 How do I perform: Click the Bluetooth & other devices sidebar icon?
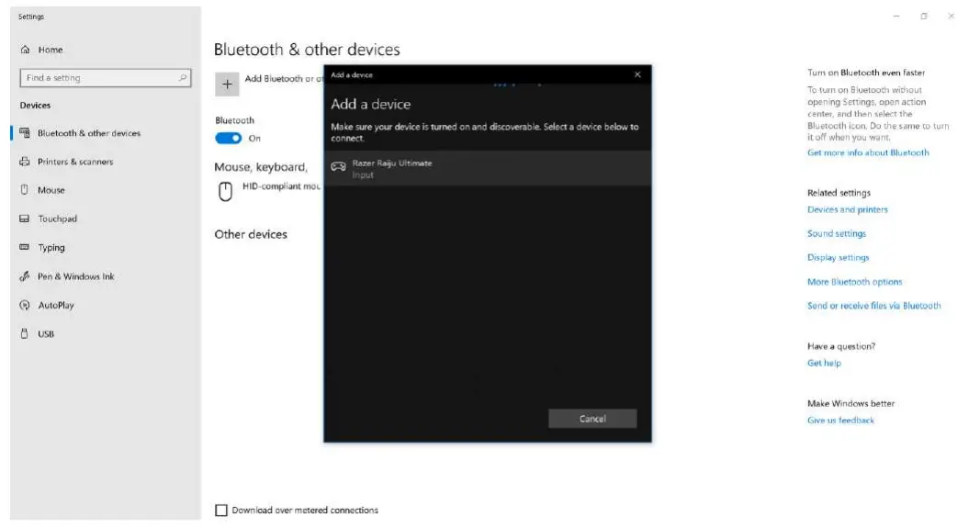tap(25, 133)
